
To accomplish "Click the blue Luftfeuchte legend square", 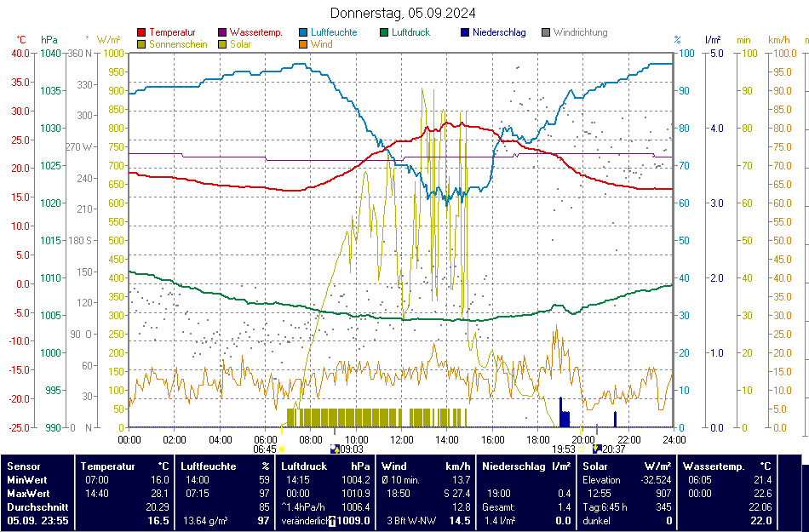I will point(303,32).
